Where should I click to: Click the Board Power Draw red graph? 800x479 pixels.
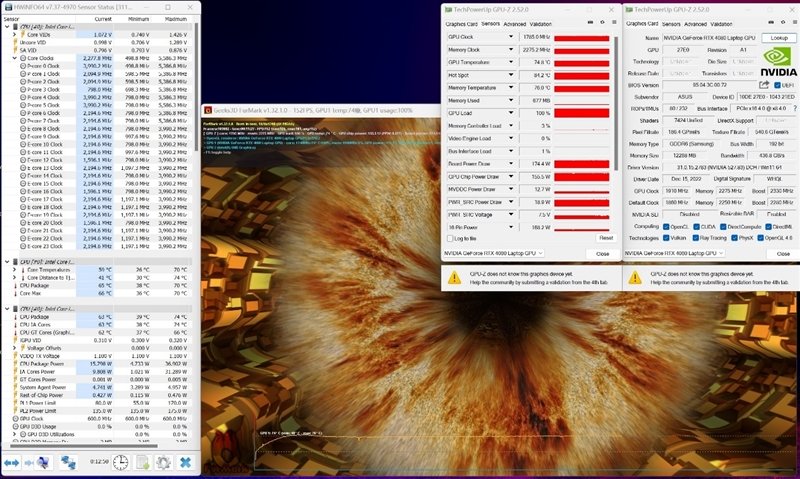click(x=582, y=164)
